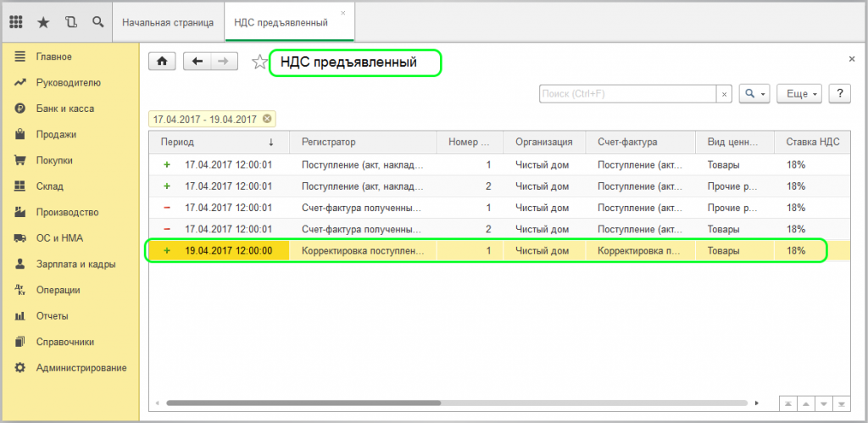This screenshot has height=423, width=868.
Task: Open the sections grid menu icon
Action: coord(16,22)
